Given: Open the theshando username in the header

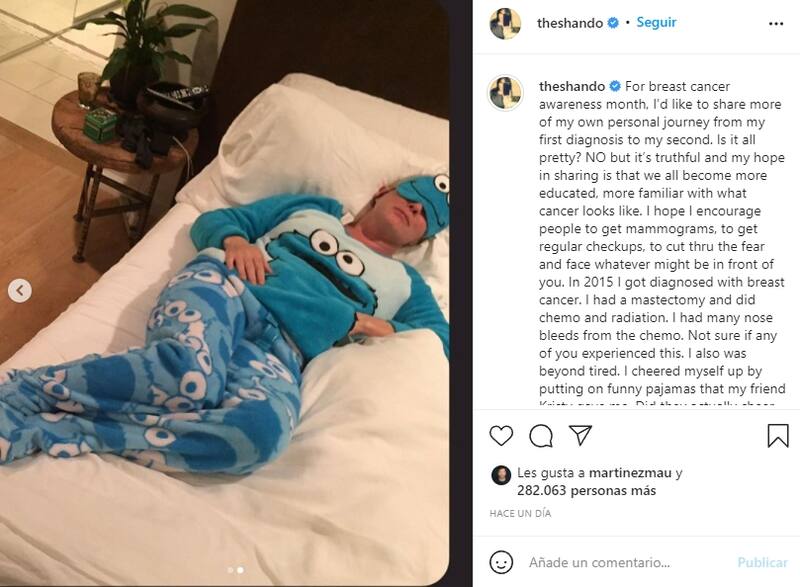Looking at the screenshot, I should [x=570, y=23].
